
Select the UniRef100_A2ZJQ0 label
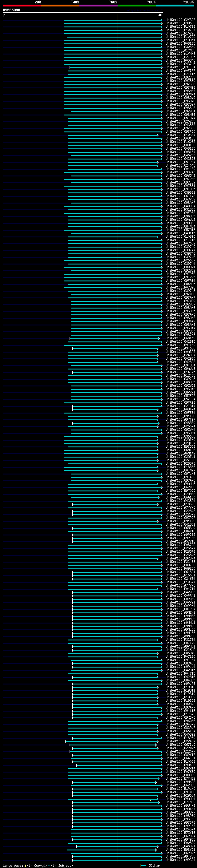point(180,460)
